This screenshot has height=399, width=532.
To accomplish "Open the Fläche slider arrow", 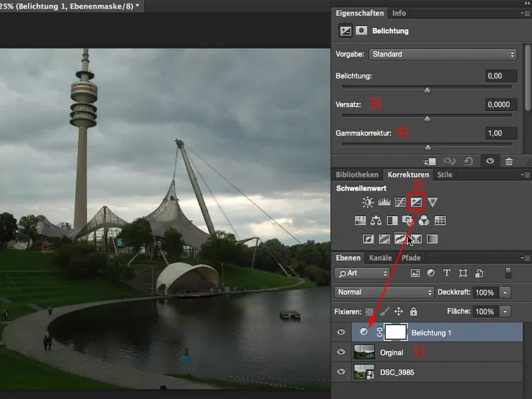I will [x=505, y=311].
